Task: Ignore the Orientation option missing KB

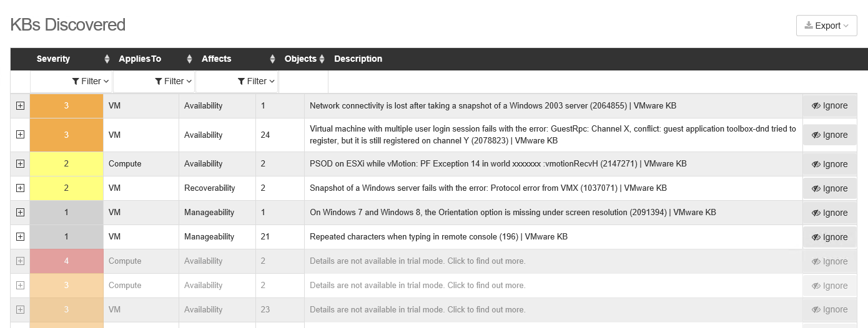Action: point(829,213)
